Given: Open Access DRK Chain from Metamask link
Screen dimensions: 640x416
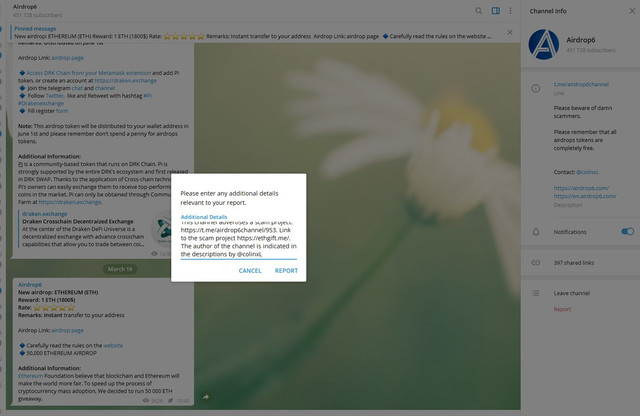Looking at the screenshot, I should [89, 73].
